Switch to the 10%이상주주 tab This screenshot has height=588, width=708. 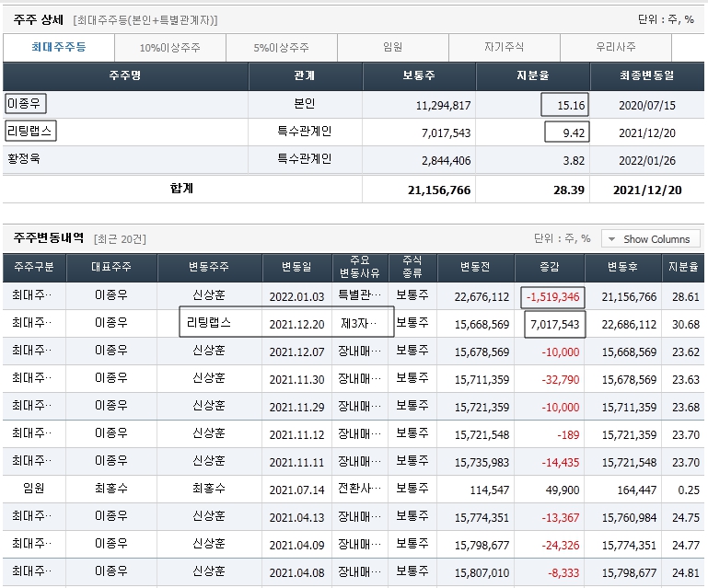pyautogui.click(x=170, y=48)
